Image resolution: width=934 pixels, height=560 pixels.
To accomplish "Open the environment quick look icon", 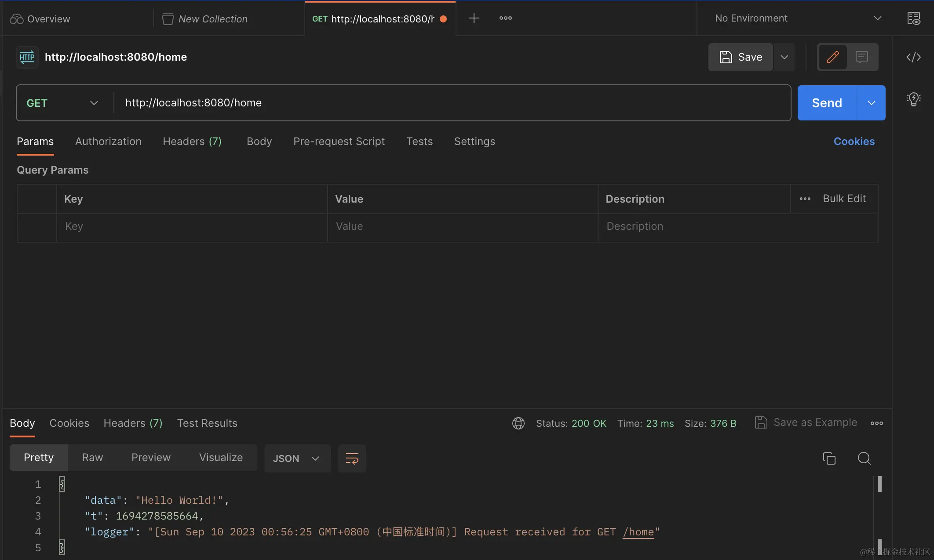I will 913,18.
